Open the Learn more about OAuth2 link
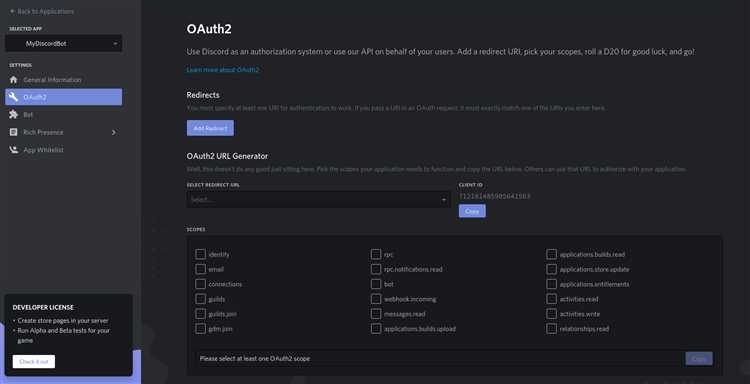 223,70
